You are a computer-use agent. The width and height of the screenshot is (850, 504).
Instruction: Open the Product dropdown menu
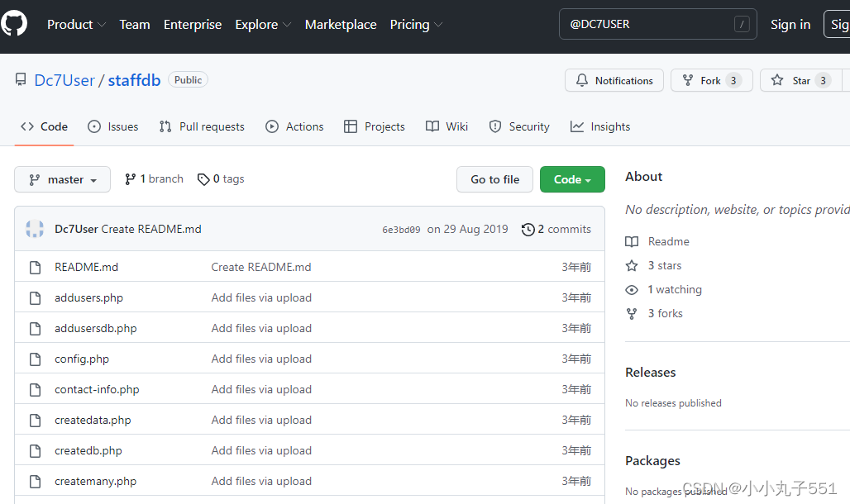pyautogui.click(x=76, y=25)
